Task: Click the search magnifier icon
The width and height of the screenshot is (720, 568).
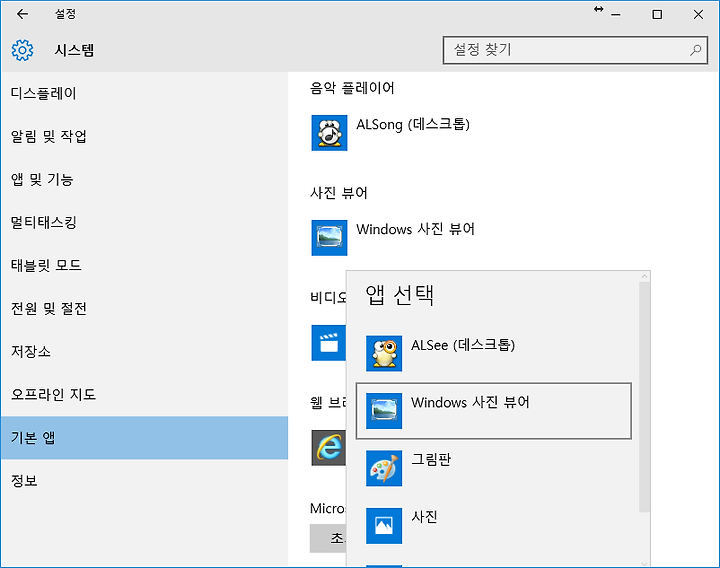Action: (696, 50)
